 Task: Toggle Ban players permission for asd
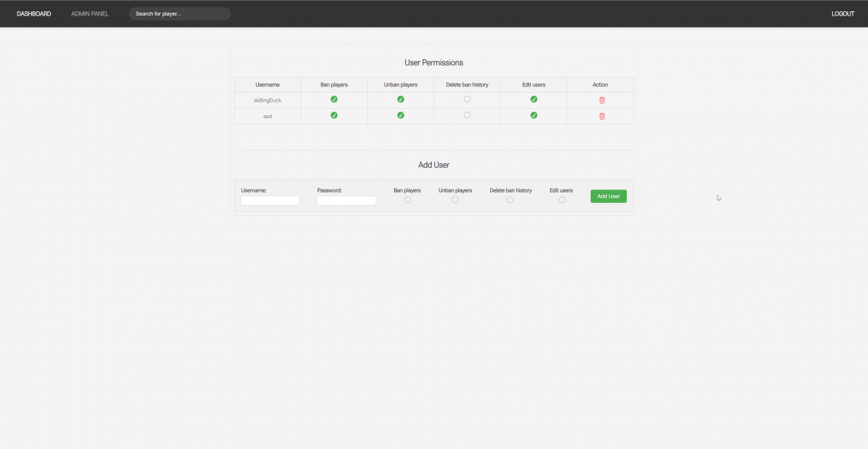[x=334, y=115]
